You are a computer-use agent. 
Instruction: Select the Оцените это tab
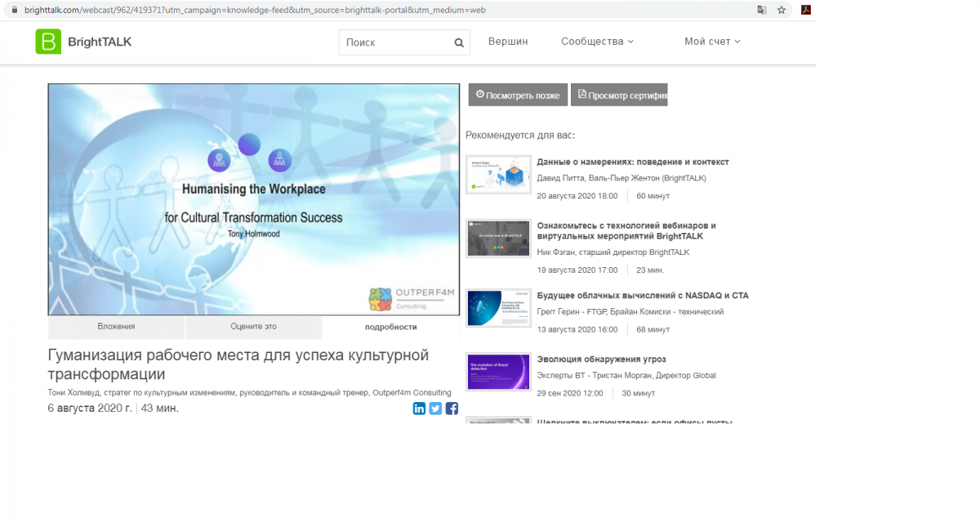coord(253,327)
